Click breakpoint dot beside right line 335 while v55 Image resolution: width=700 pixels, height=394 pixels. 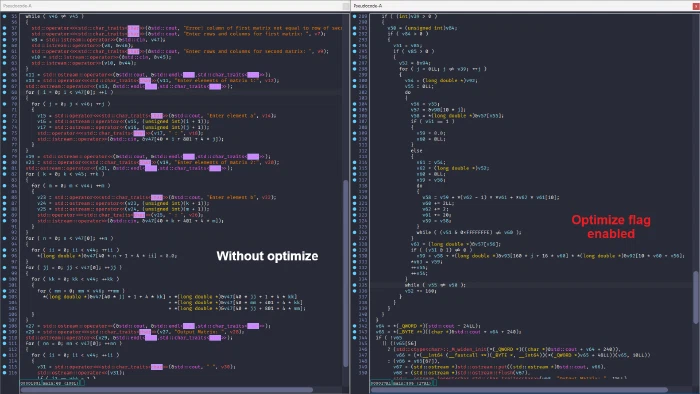pyautogui.click(x=354, y=285)
